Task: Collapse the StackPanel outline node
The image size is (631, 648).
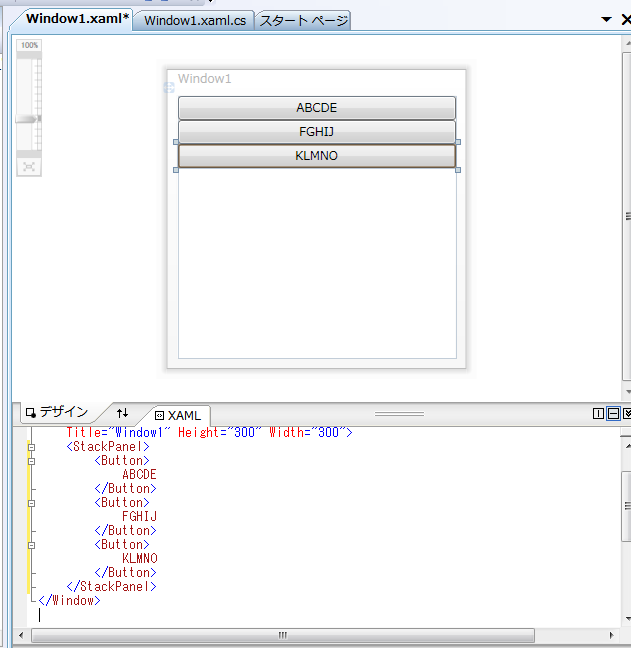Action: pyautogui.click(x=31, y=447)
